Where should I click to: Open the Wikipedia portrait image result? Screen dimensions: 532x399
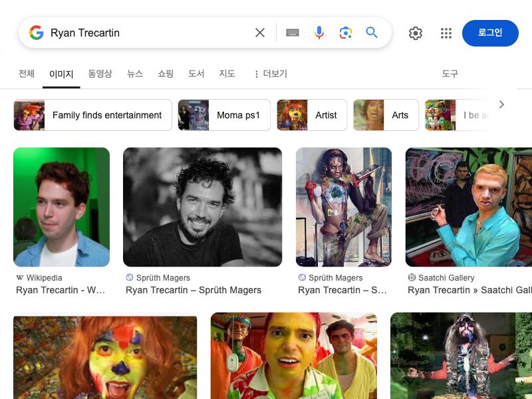pos(61,207)
